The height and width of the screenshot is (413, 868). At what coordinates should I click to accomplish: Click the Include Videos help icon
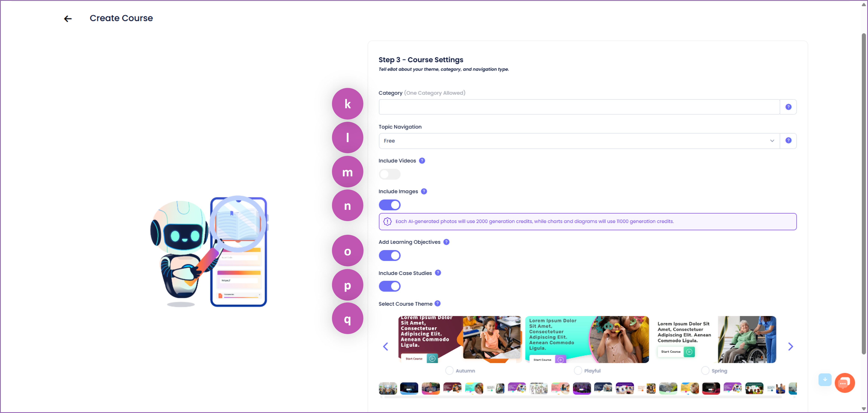(422, 161)
